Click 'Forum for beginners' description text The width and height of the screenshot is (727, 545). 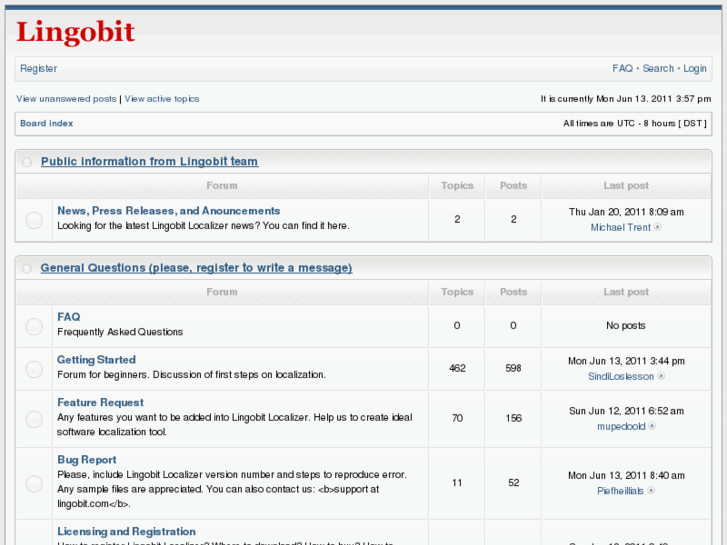pyautogui.click(x=103, y=375)
